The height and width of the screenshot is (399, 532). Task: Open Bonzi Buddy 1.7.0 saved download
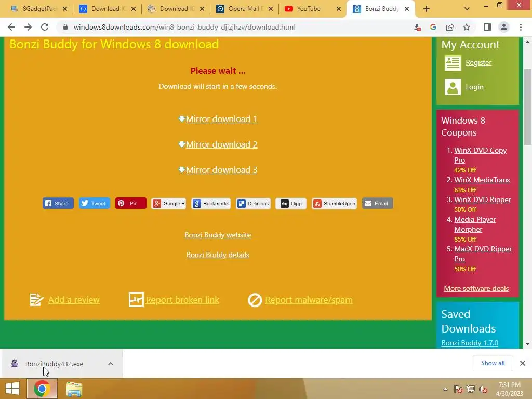[x=470, y=343]
